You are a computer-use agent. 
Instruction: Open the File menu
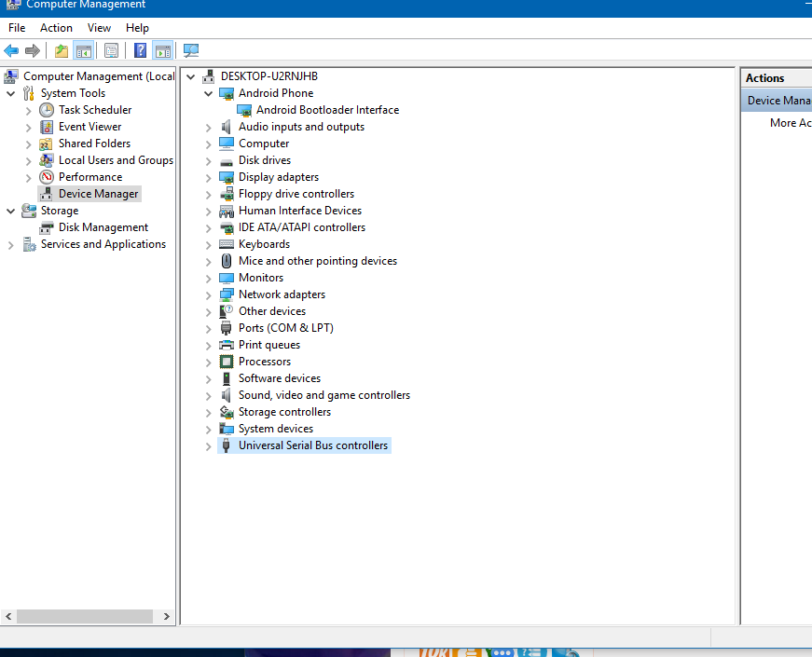click(17, 28)
